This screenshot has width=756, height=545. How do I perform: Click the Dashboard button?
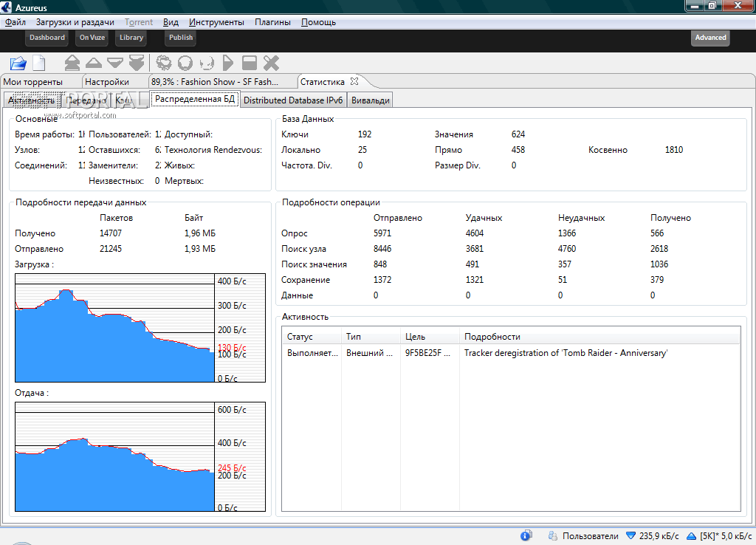click(47, 38)
